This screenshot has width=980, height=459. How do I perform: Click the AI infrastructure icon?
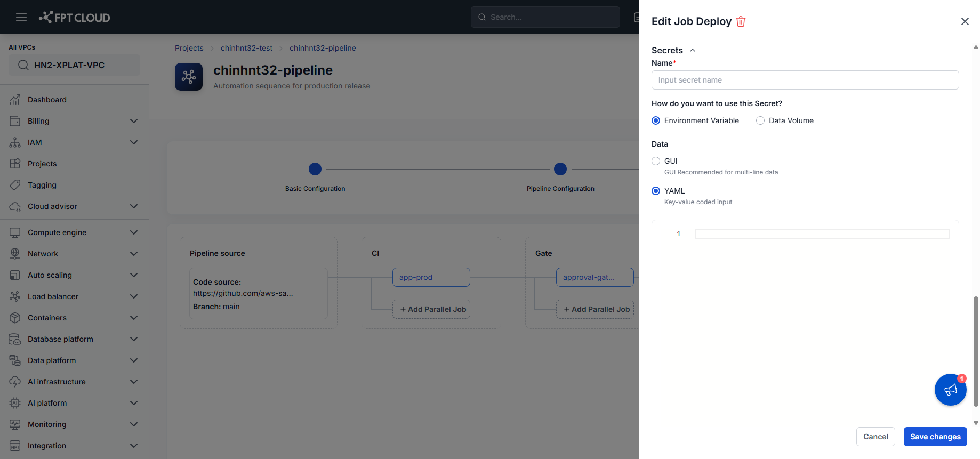pyautogui.click(x=15, y=382)
